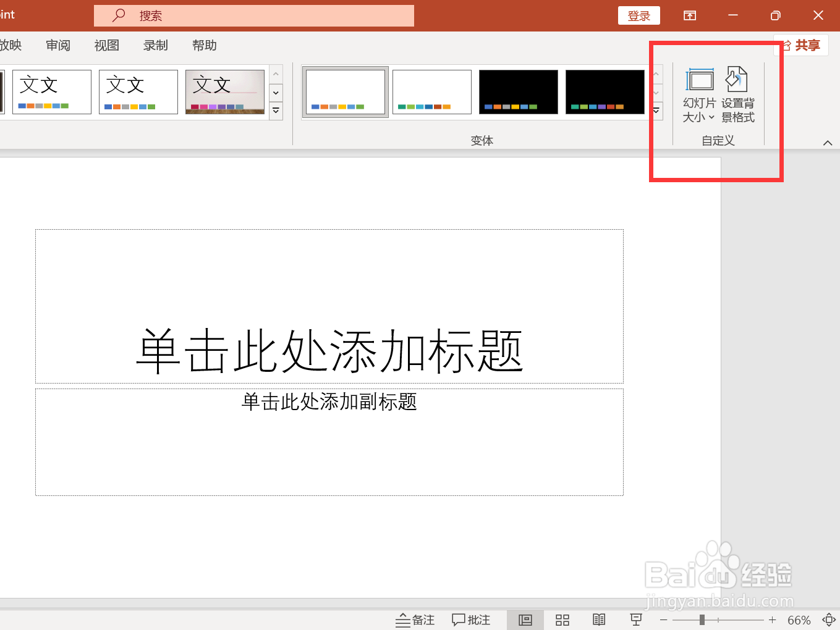
Task: Minimize the PowerPoint window
Action: pos(733,15)
